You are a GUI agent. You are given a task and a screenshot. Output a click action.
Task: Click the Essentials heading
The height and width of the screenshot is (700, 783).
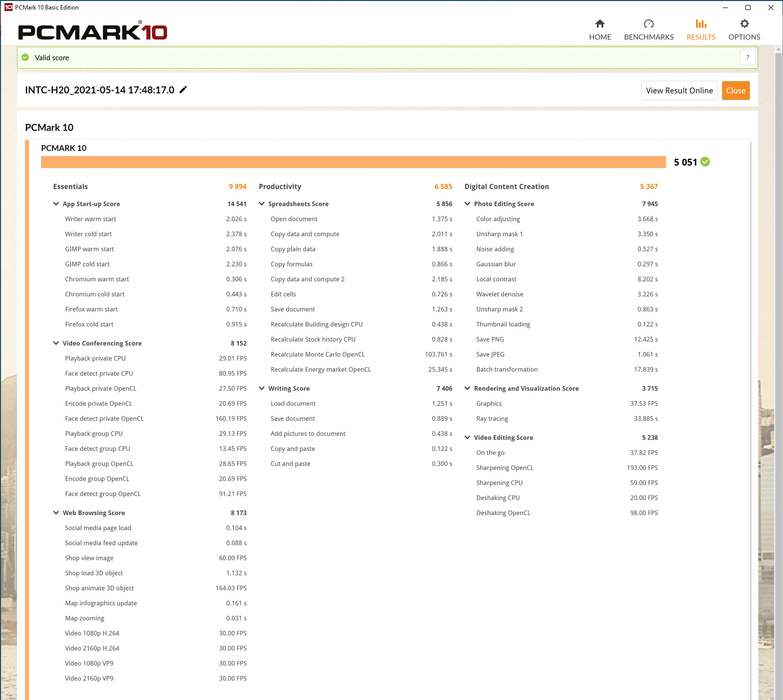coord(70,187)
